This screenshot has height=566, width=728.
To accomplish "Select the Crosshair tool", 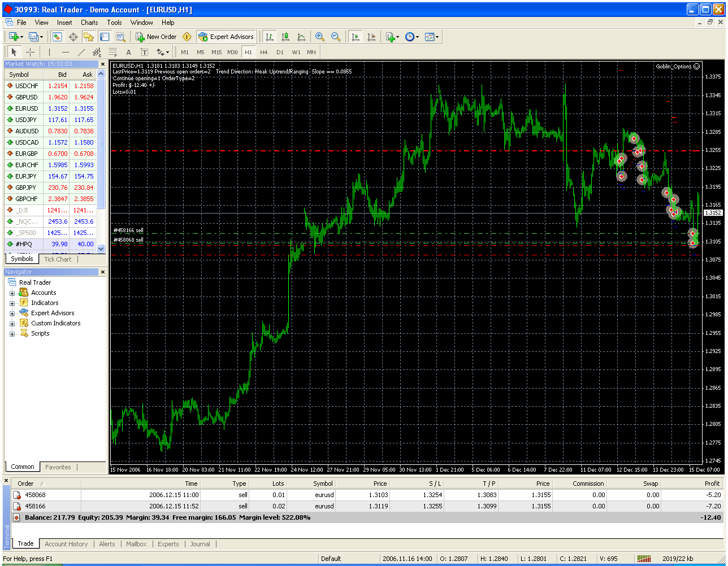I will click(30, 52).
